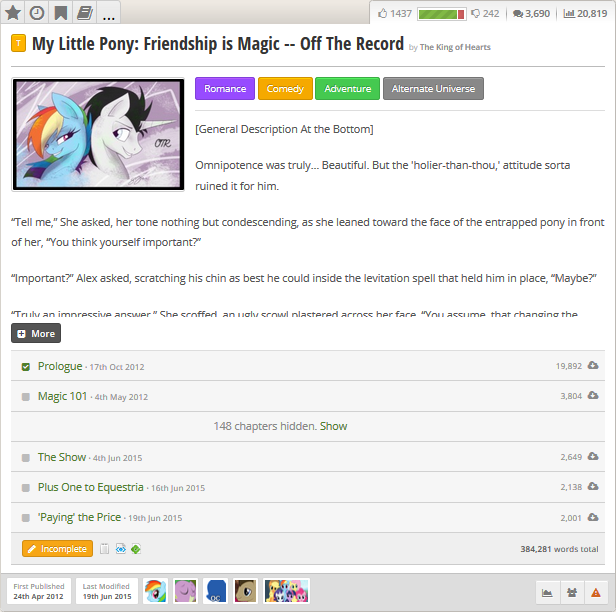Select the Romance genre tag
Screen dimensions: 616x612
coord(225,88)
